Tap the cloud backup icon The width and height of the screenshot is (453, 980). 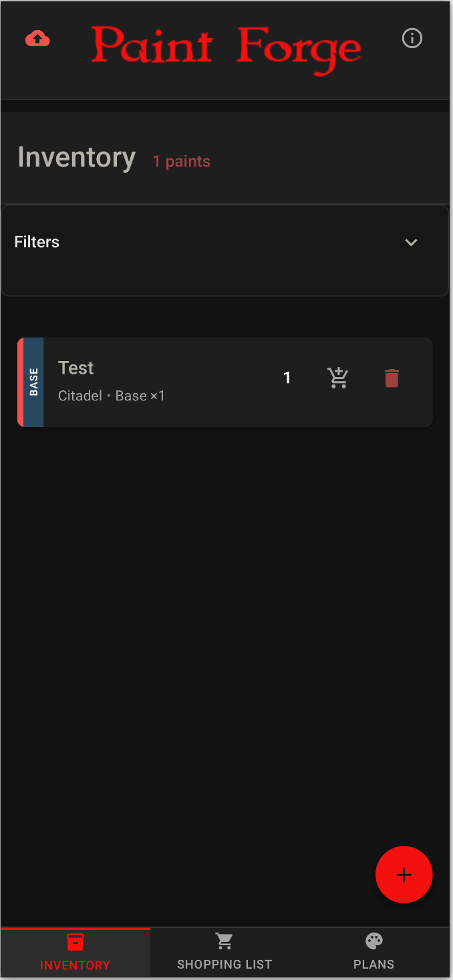point(37,39)
